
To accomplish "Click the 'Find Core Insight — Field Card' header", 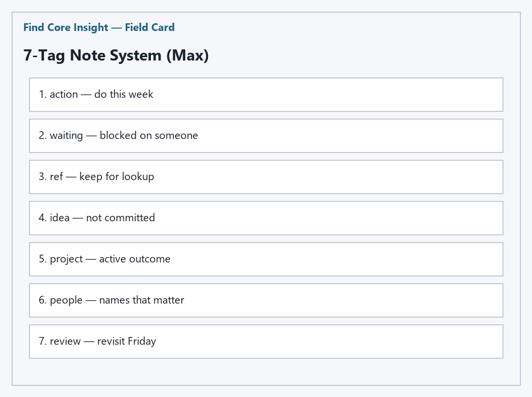I will click(99, 27).
